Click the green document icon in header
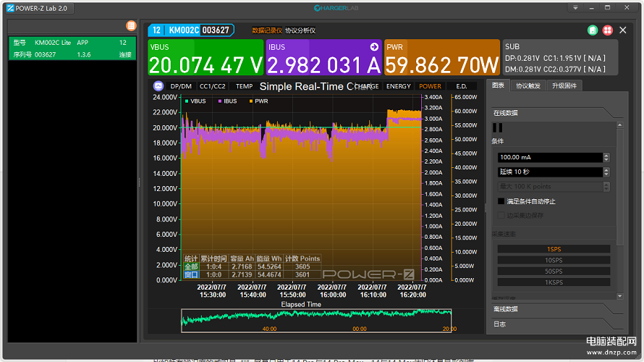644x362 pixels. 592,30
